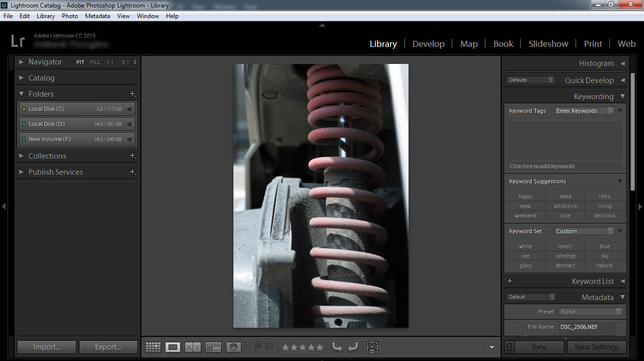Open the Keyword Set Custom dropdown
Screen dimensions: 644x361
[x=584, y=231]
